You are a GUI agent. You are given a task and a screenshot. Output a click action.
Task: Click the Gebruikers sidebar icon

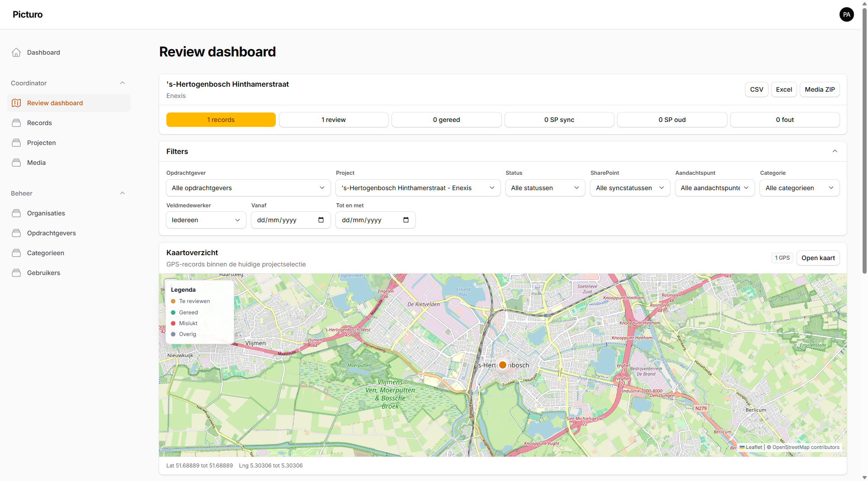16,273
